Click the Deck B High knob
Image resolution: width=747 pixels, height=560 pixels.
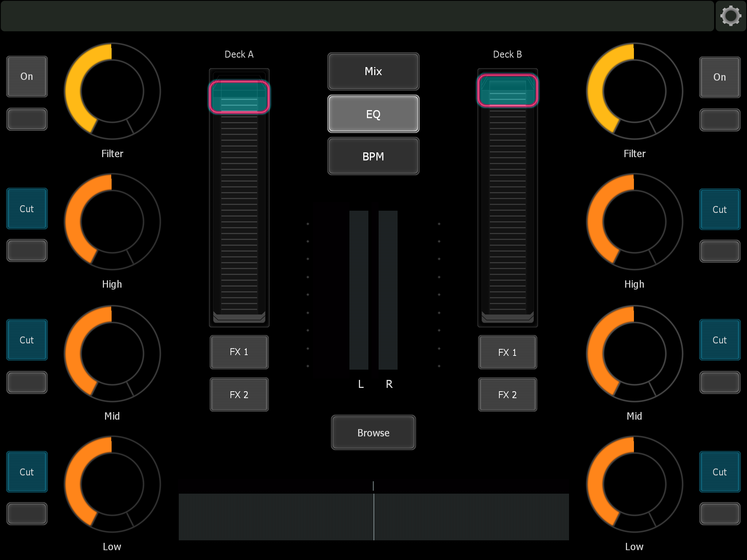[635, 222]
